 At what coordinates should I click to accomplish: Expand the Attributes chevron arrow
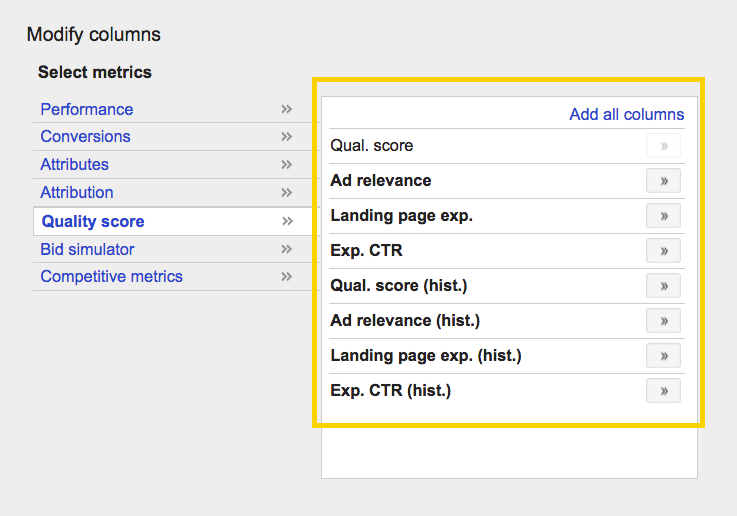pos(287,164)
